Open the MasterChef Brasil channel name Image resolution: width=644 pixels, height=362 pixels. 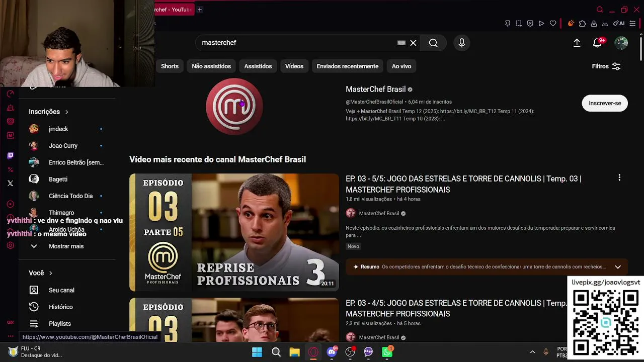point(375,89)
